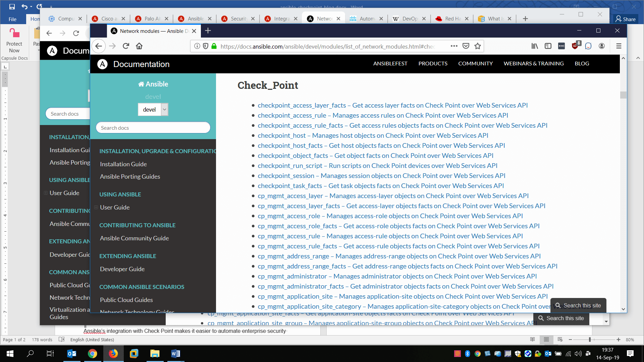
Task: Save document icon in Word title bar
Action: point(12,6)
